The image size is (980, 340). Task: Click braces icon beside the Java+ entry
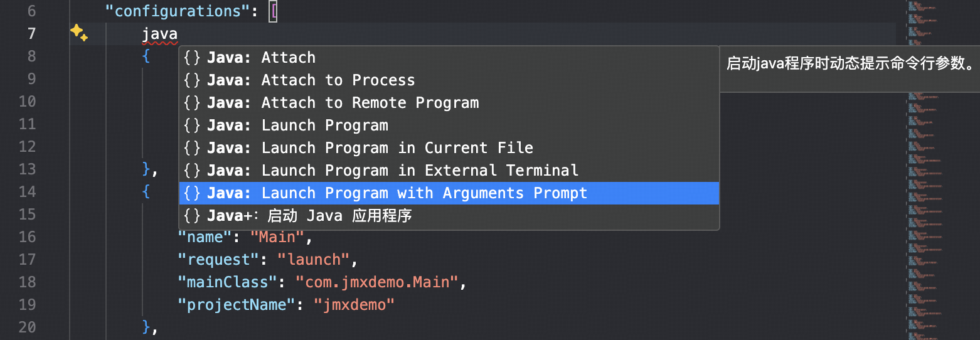pyautogui.click(x=193, y=216)
